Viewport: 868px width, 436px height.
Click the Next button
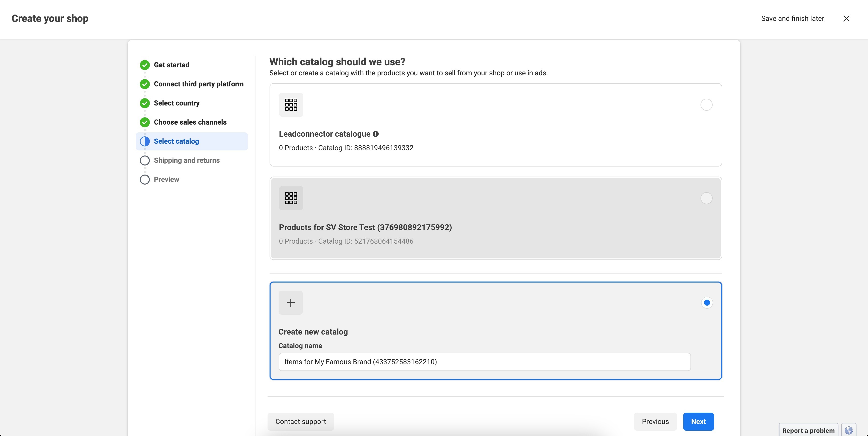coord(698,421)
